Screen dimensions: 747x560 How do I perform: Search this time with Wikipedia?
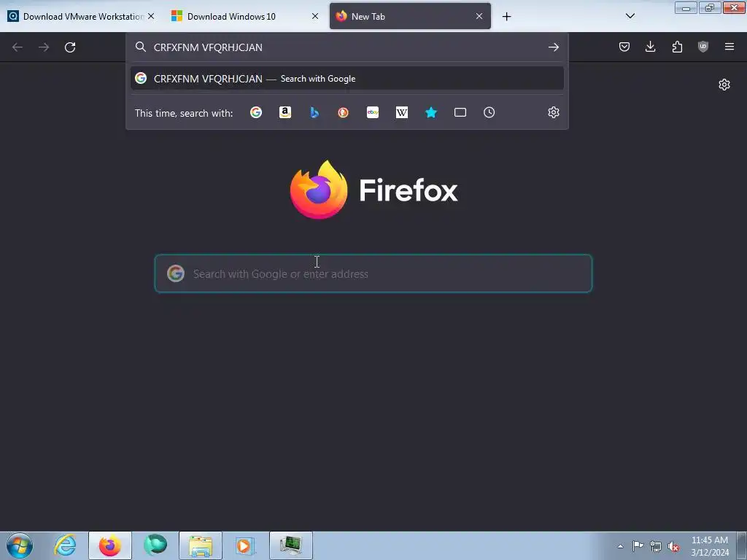[402, 112]
